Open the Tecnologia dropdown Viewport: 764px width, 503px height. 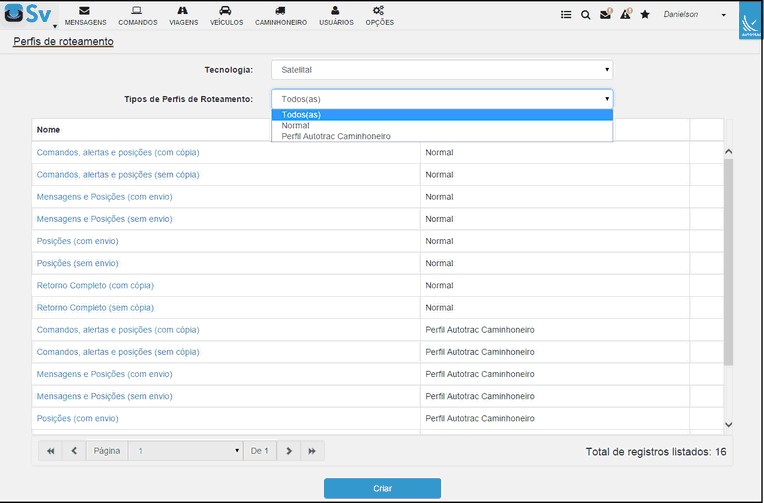pyautogui.click(x=442, y=70)
